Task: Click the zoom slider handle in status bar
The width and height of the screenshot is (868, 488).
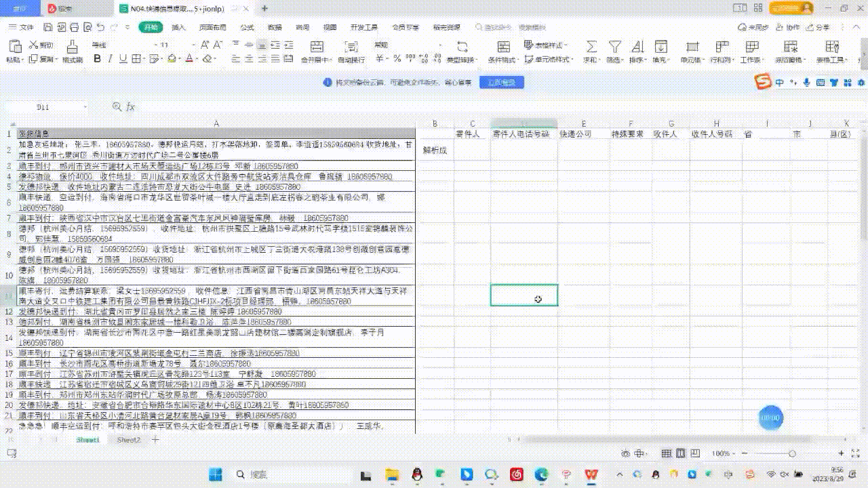Action: coord(791,453)
